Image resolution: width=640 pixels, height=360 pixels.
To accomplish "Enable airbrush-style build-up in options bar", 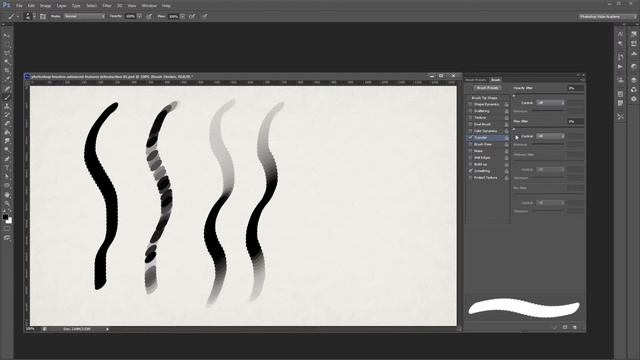I will click(192, 16).
